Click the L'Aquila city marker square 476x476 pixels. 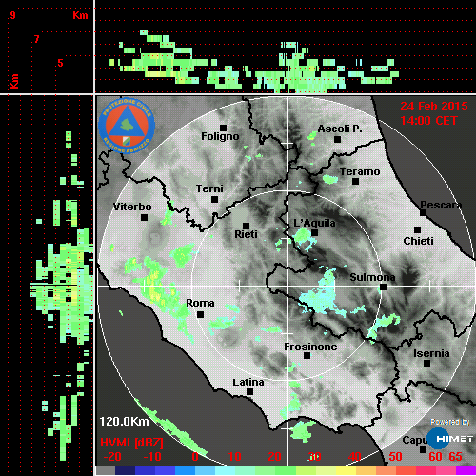(314, 233)
